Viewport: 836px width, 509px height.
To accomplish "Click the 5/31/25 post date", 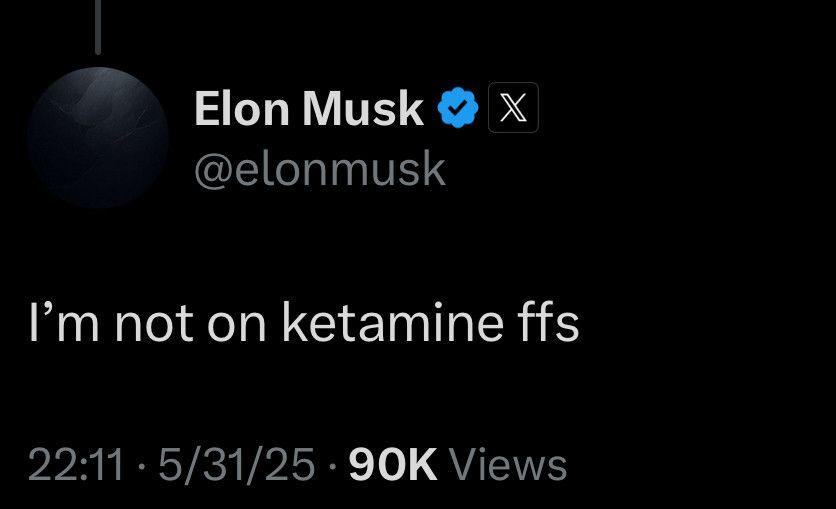I will point(237,465).
